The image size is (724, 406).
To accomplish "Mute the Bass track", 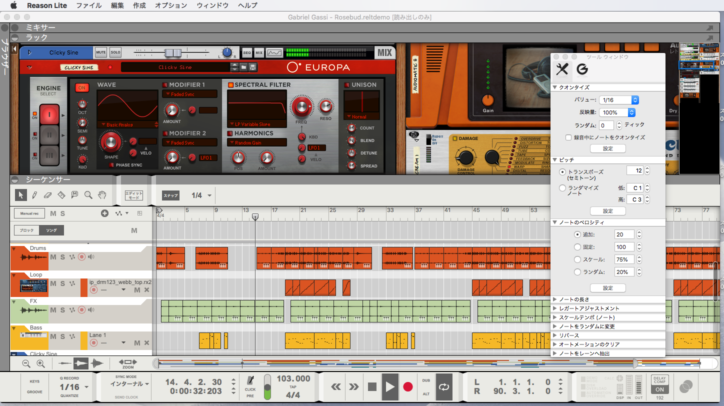I will click(53, 336).
